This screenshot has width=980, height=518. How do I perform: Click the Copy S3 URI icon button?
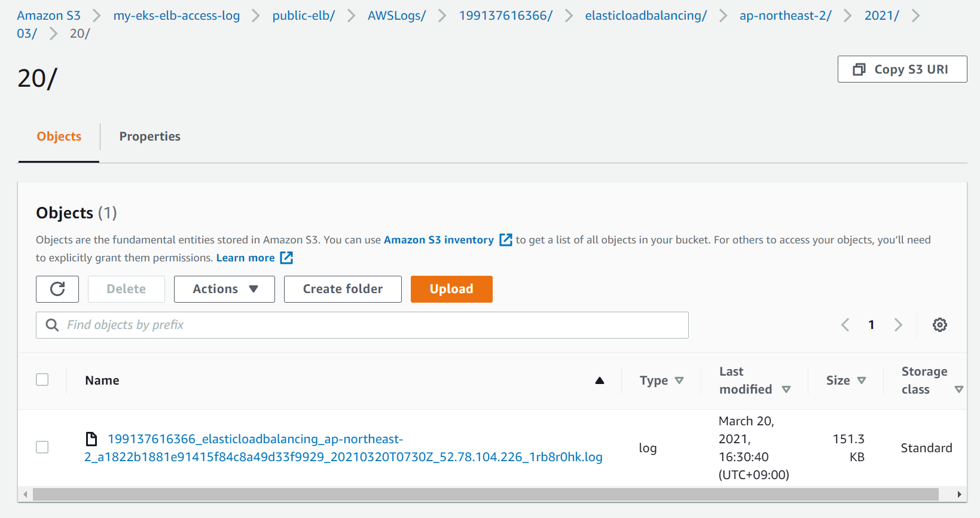click(902, 69)
